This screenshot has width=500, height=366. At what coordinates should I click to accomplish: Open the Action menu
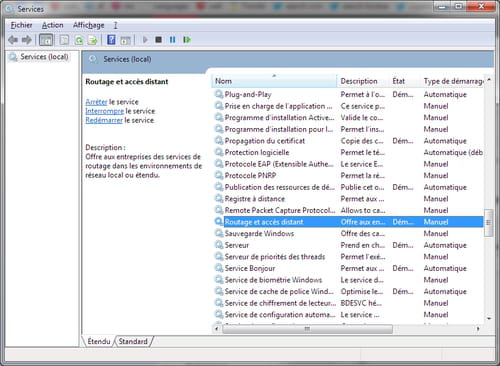click(x=53, y=25)
